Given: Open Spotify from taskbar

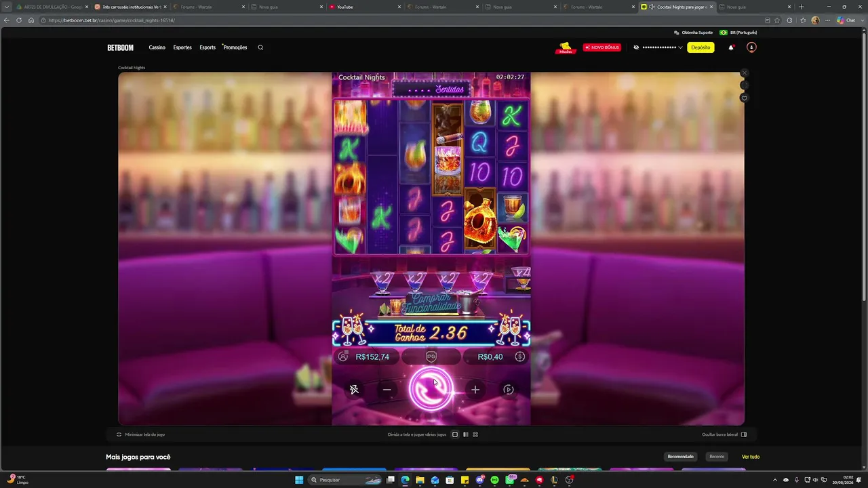Looking at the screenshot, I should 495,480.
